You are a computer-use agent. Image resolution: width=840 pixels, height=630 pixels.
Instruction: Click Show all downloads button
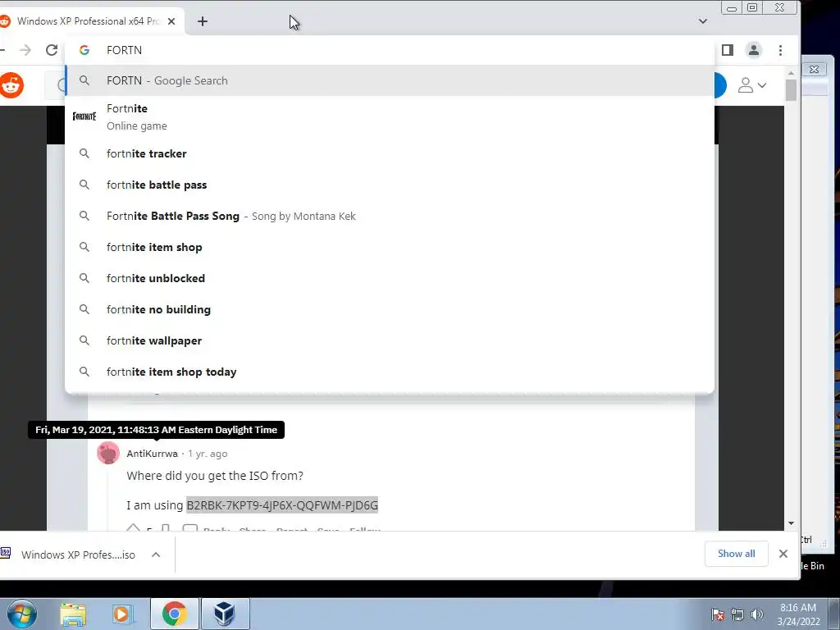pyautogui.click(x=736, y=554)
